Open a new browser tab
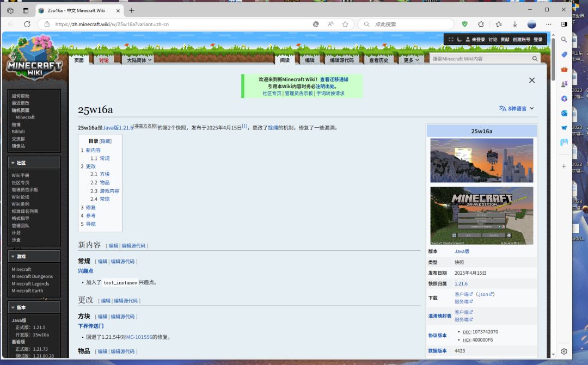The height and width of the screenshot is (365, 588). click(x=131, y=10)
